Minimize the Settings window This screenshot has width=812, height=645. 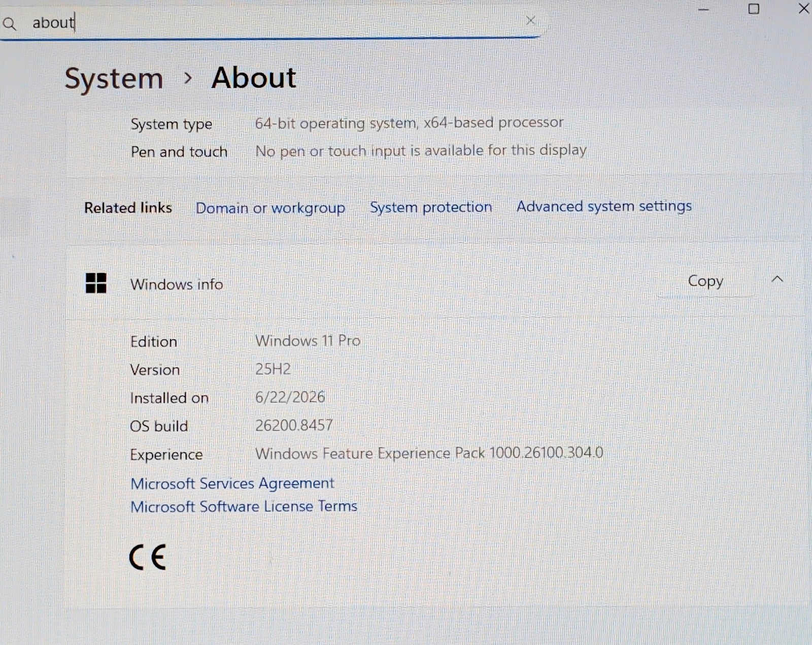click(703, 10)
